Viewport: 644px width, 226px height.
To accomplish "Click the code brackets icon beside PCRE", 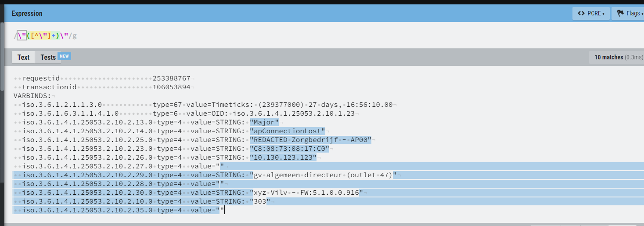I will [x=580, y=14].
